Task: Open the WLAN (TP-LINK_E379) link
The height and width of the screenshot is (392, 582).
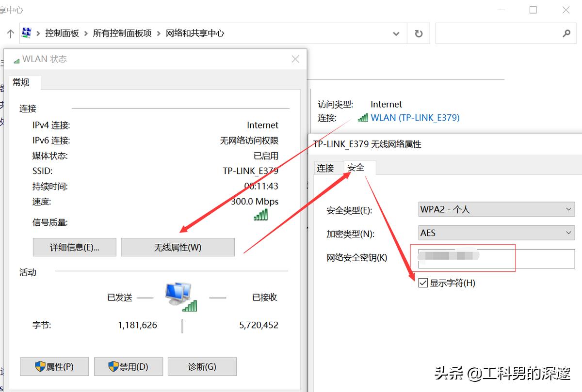Action: [415, 117]
